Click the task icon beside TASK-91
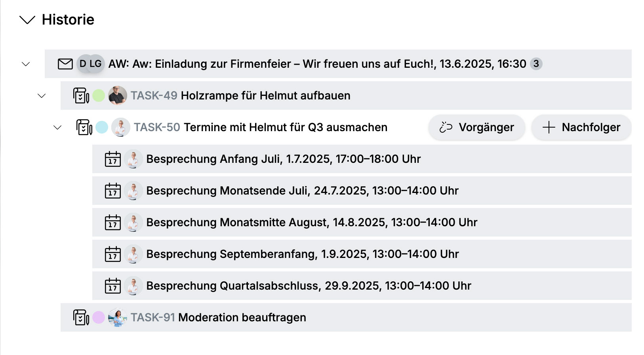The width and height of the screenshot is (644, 355). pyautogui.click(x=81, y=317)
